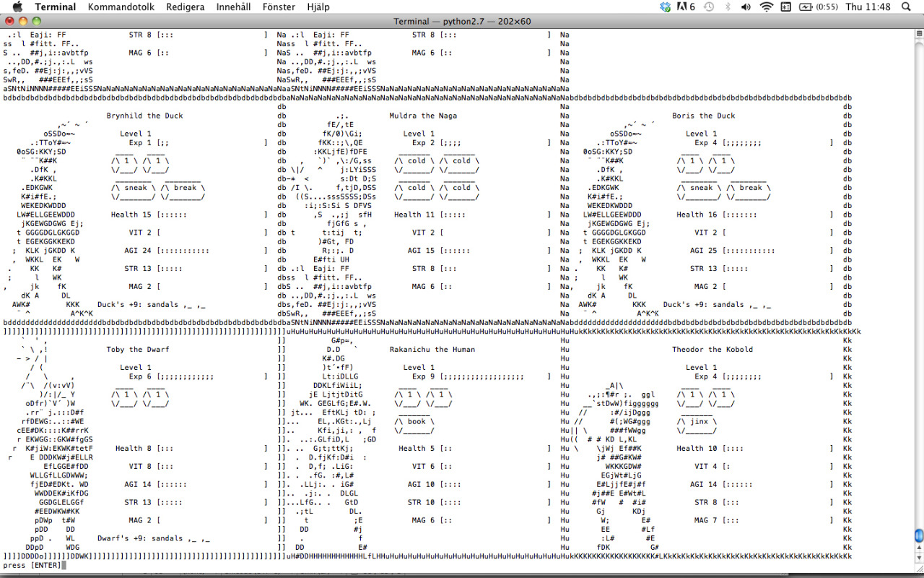Open the Fönster menu
Screen dimensions: 924x578
coord(279,7)
